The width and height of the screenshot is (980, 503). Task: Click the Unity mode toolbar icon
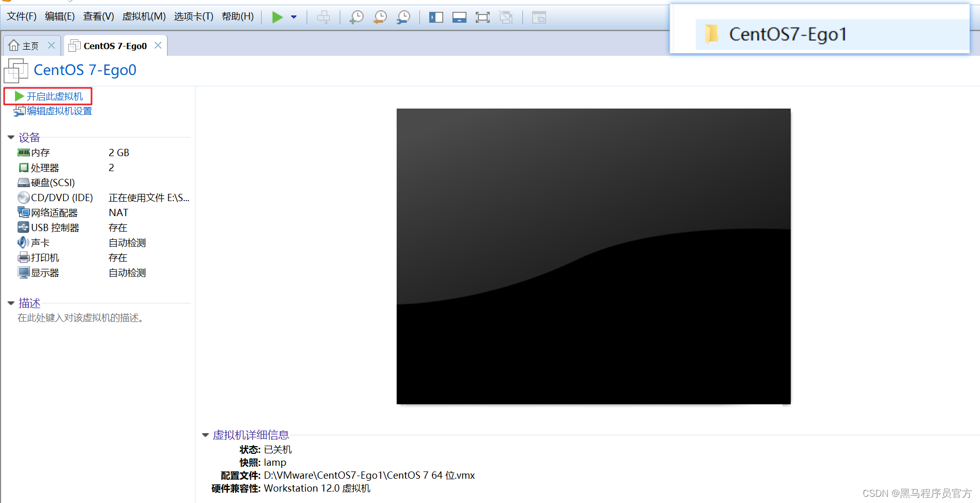coord(506,17)
